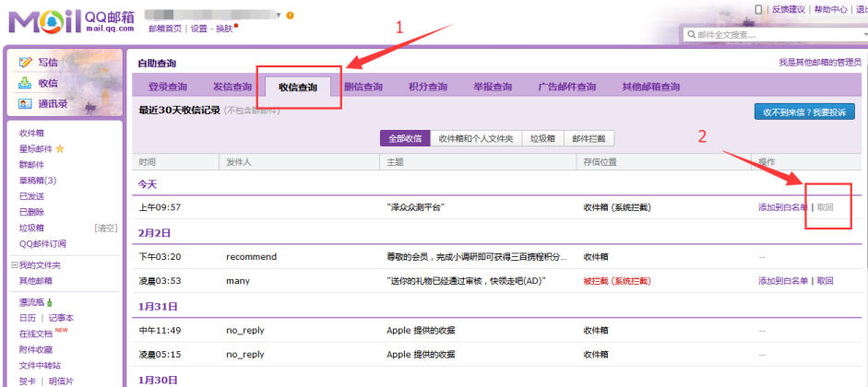Expand the 我的文件夹 tree node
Image resolution: width=868 pixels, height=387 pixels.
(15, 265)
